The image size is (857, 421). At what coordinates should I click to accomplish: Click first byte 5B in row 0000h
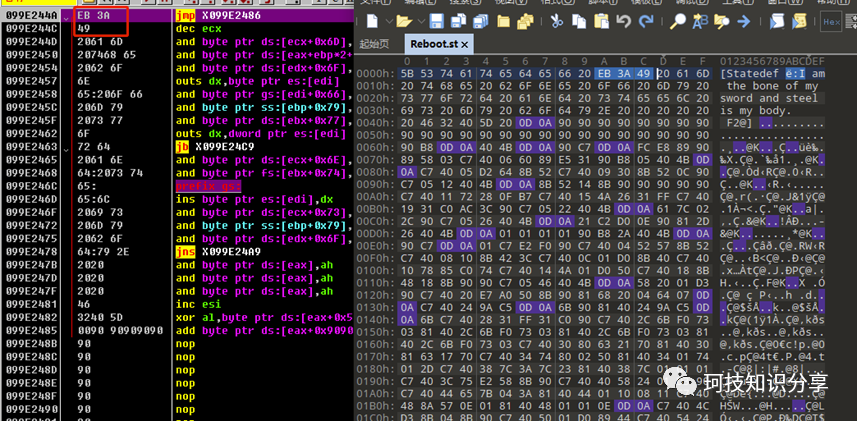coord(407,73)
